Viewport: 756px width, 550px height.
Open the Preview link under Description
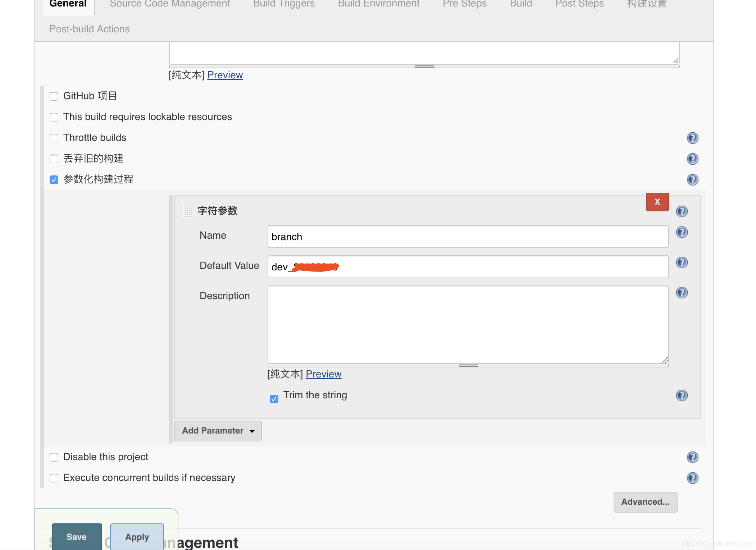323,374
